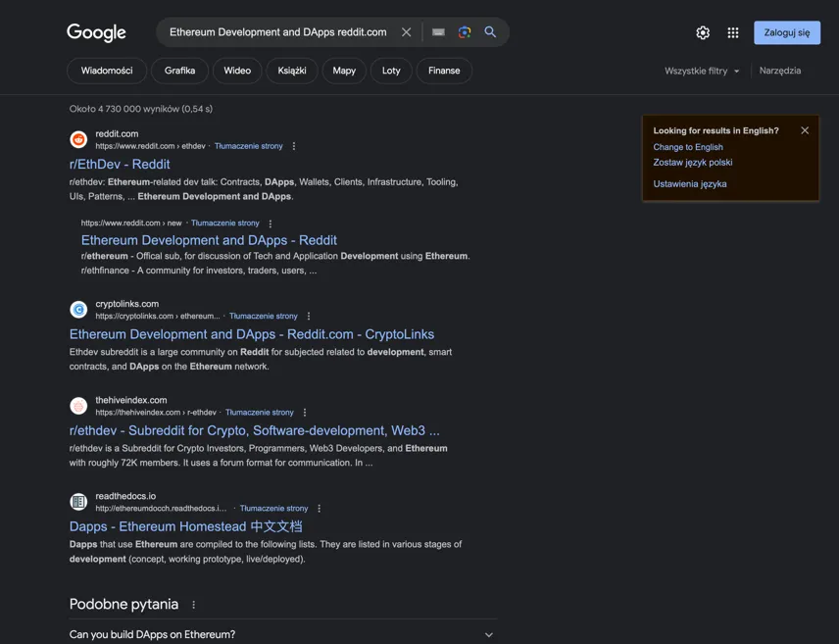Click the https://cryptolinks.com › ethereum... URL
This screenshot has height=644, width=839.
(158, 317)
